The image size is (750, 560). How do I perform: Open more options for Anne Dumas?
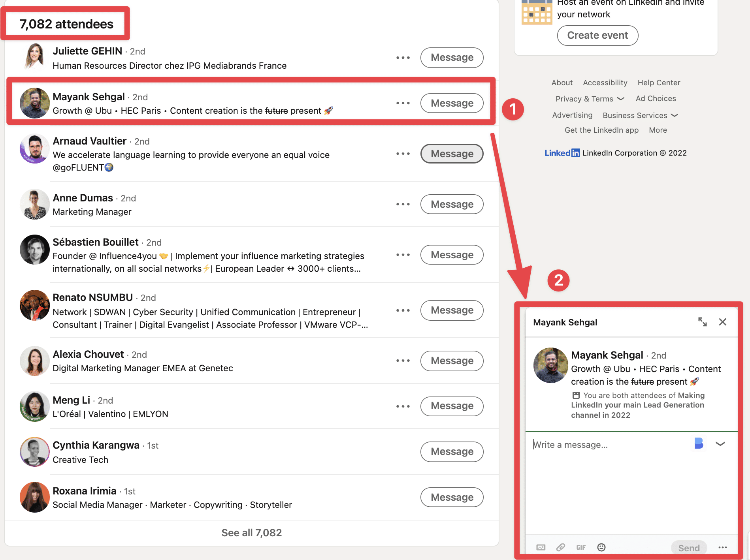click(x=403, y=204)
